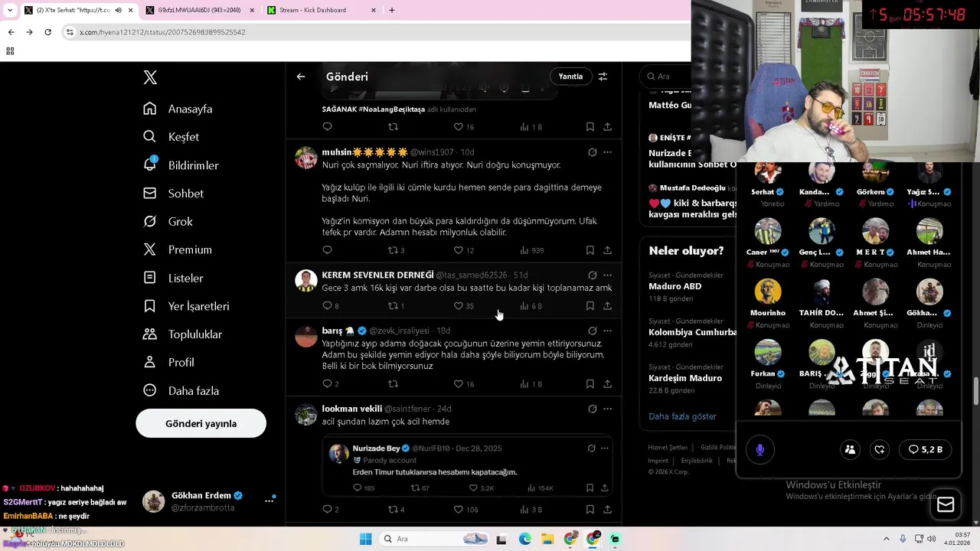The height and width of the screenshot is (551, 980).
Task: Like the lookman vekili post
Action: 458,510
